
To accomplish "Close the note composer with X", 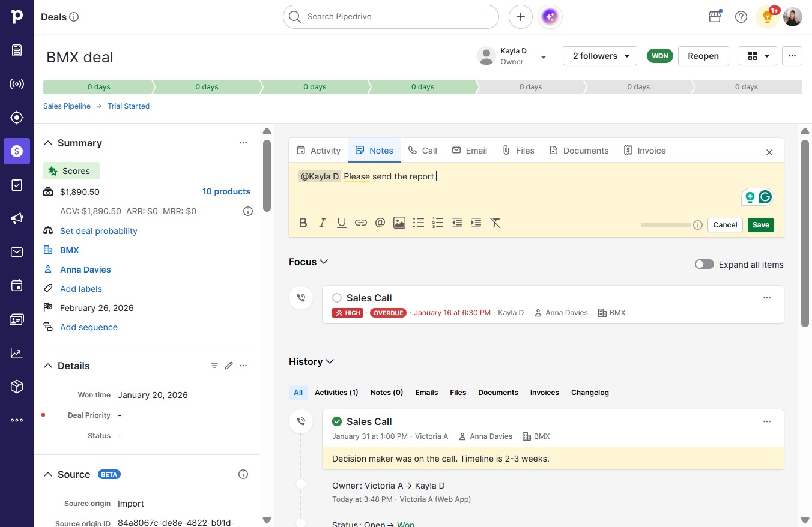I will point(769,152).
